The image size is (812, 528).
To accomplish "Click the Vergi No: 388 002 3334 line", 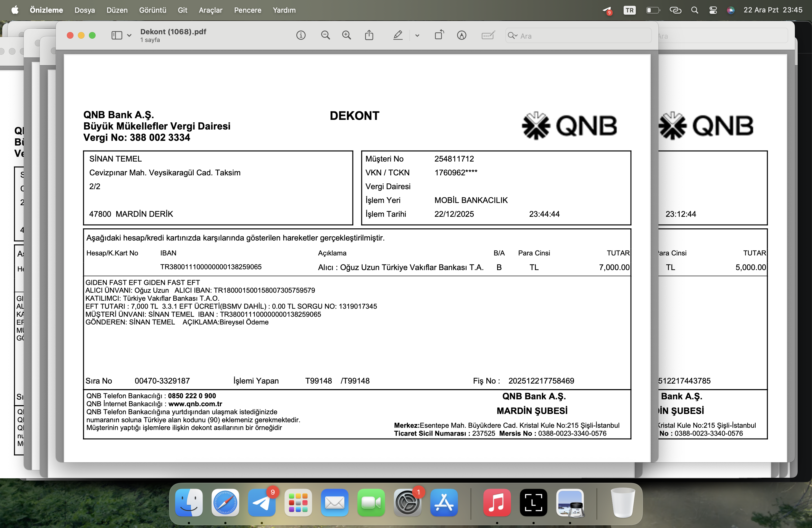I will 137,138.
